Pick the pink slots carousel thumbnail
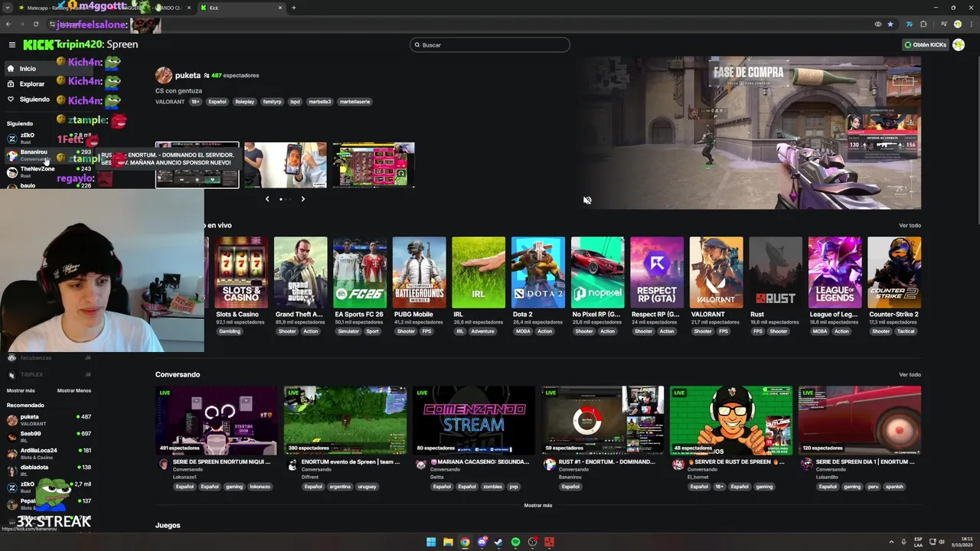 point(374,165)
